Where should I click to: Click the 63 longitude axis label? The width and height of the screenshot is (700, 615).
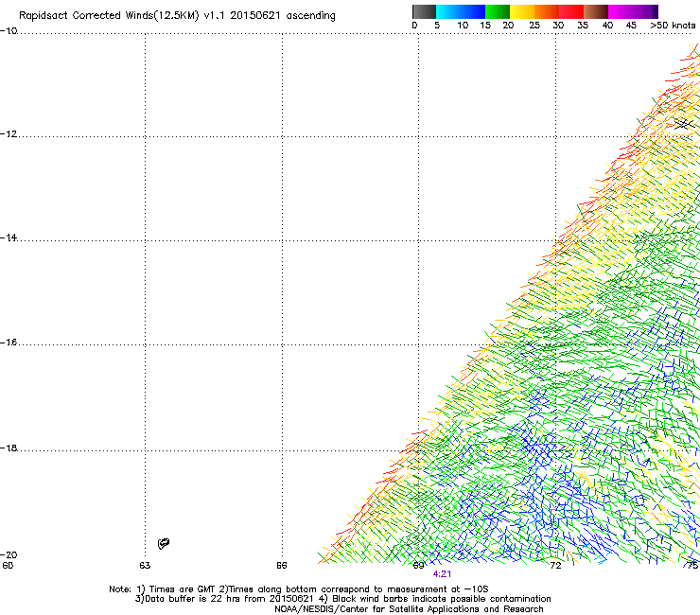(x=145, y=566)
